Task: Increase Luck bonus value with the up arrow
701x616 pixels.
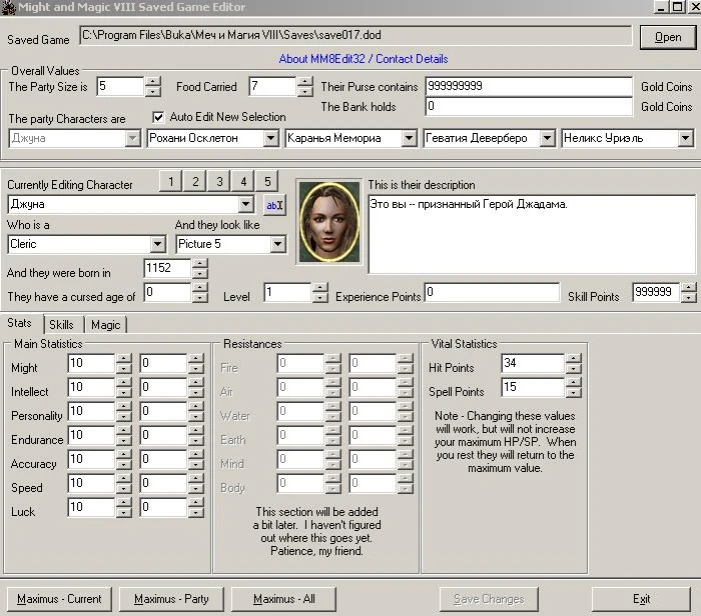Action: click(195, 502)
